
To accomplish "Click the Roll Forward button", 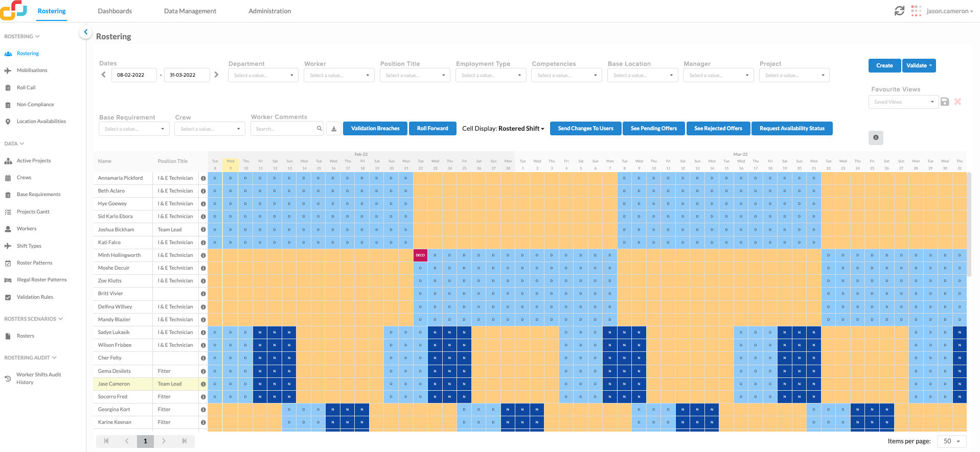I will point(432,129).
